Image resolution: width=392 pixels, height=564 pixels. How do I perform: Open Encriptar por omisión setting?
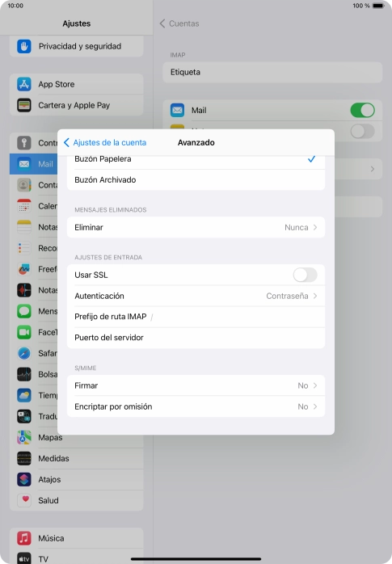tap(196, 406)
